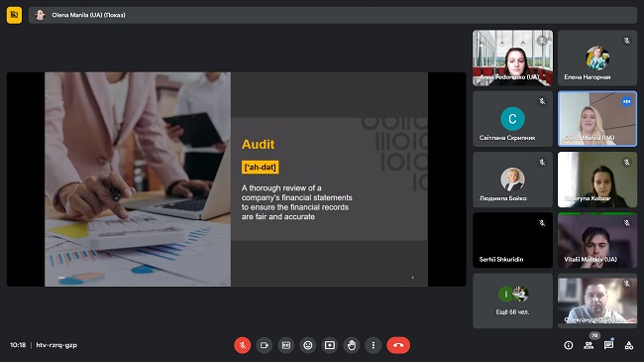The height and width of the screenshot is (362, 644).
Task: Turn on closed captions
Action: [x=286, y=345]
